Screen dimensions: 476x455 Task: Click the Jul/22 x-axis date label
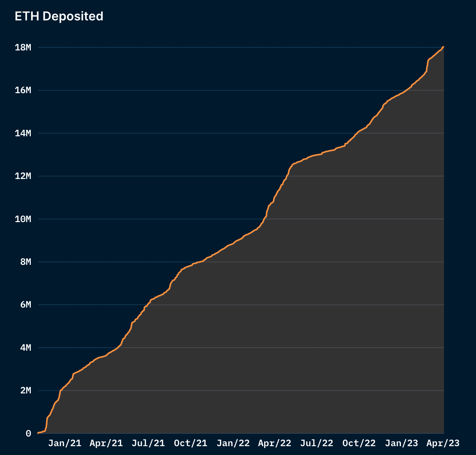click(x=317, y=443)
